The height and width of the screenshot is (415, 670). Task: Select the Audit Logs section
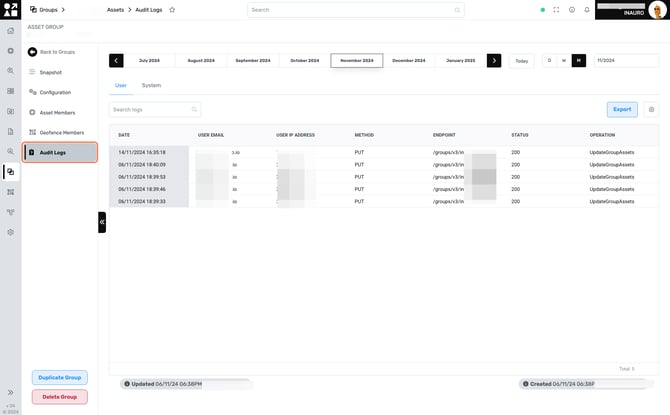click(60, 153)
